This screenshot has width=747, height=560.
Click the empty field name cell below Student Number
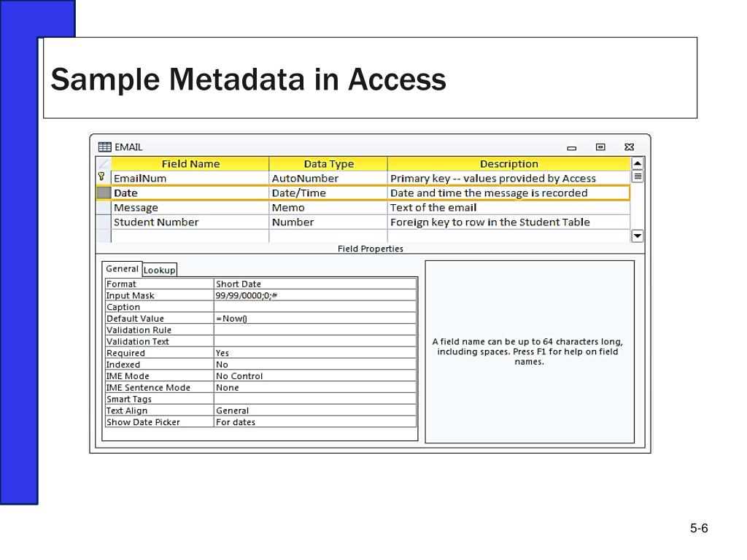pos(190,236)
